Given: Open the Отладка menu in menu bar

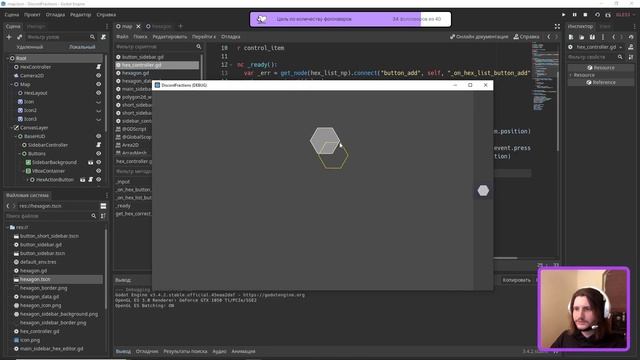Looking at the screenshot, I should click(55, 15).
